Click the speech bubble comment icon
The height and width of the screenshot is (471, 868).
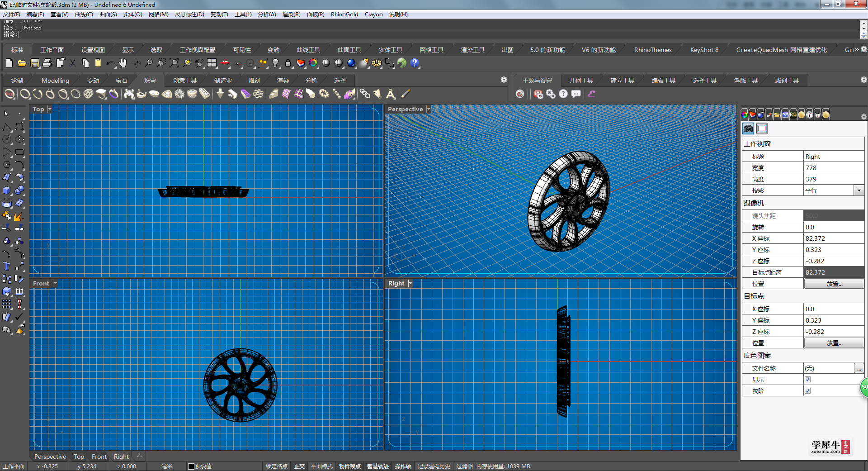pos(576,94)
